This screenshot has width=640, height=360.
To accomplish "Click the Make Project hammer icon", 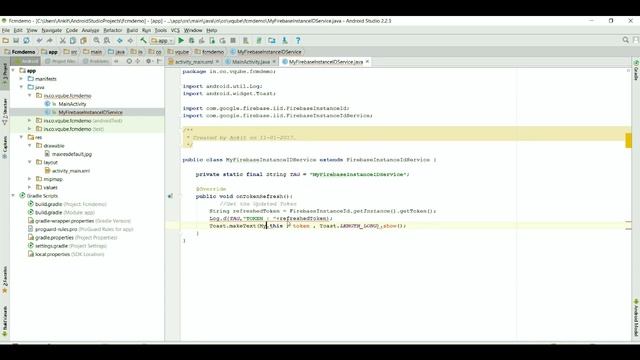I will pos(143,40).
